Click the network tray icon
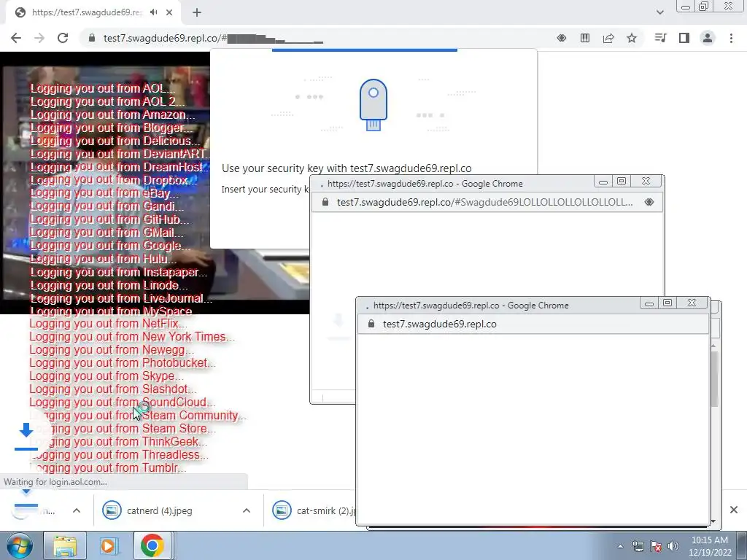The image size is (747, 560). [638, 546]
